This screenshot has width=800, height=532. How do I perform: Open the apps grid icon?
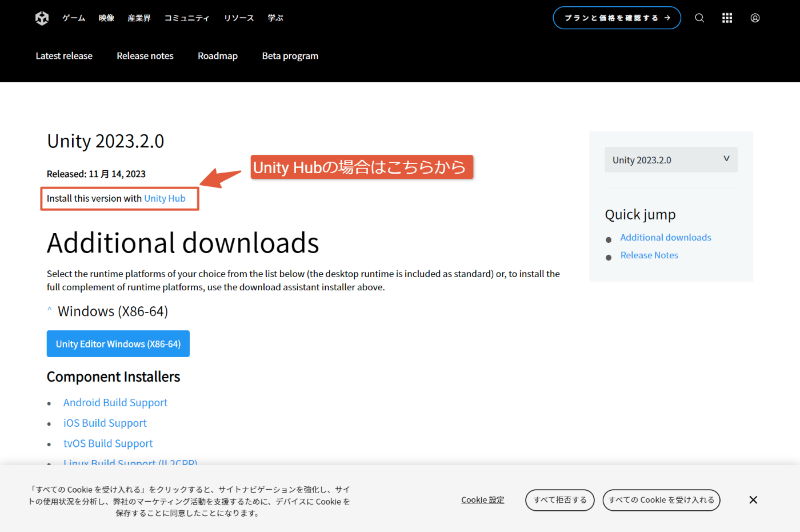tap(727, 18)
